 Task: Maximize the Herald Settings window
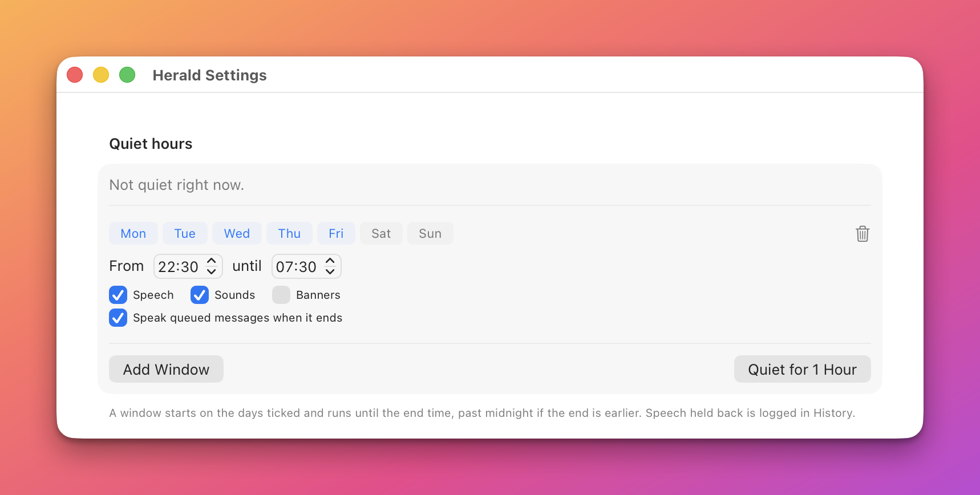point(127,75)
